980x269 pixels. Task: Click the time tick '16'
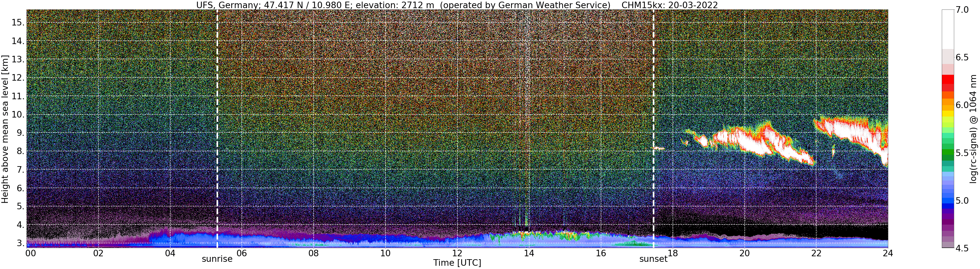click(x=601, y=253)
